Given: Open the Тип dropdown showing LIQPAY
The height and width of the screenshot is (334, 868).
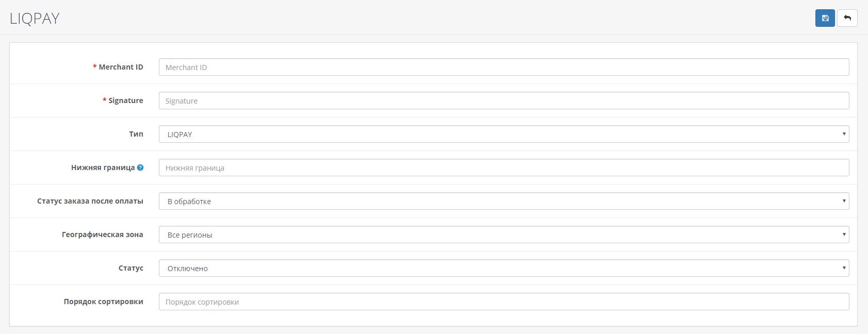Looking at the screenshot, I should coord(503,134).
